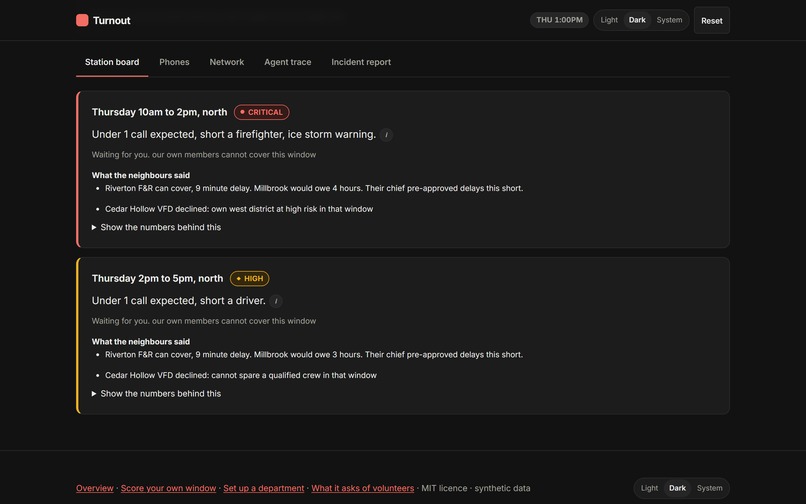Screen dimensions: 806x504
Task: Click 'What the neighbours said' in high card
Action: tap(141, 342)
